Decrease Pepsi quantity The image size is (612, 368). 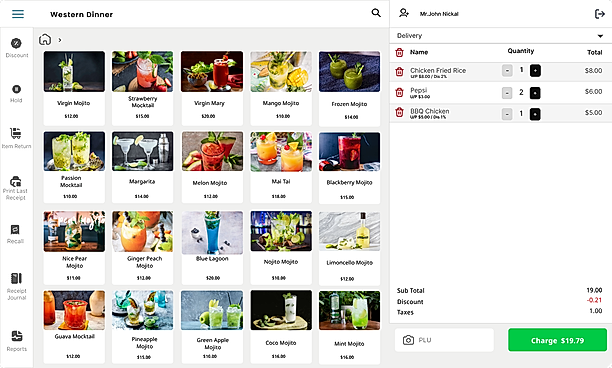pyautogui.click(x=507, y=93)
